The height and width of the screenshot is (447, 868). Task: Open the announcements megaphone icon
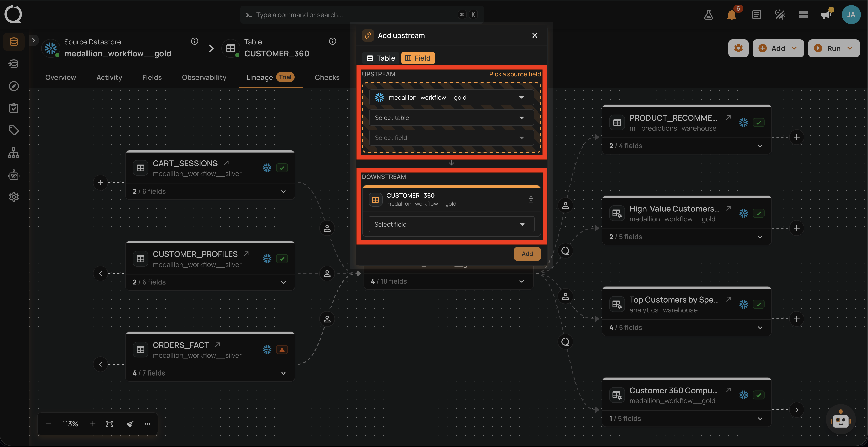[x=826, y=15]
